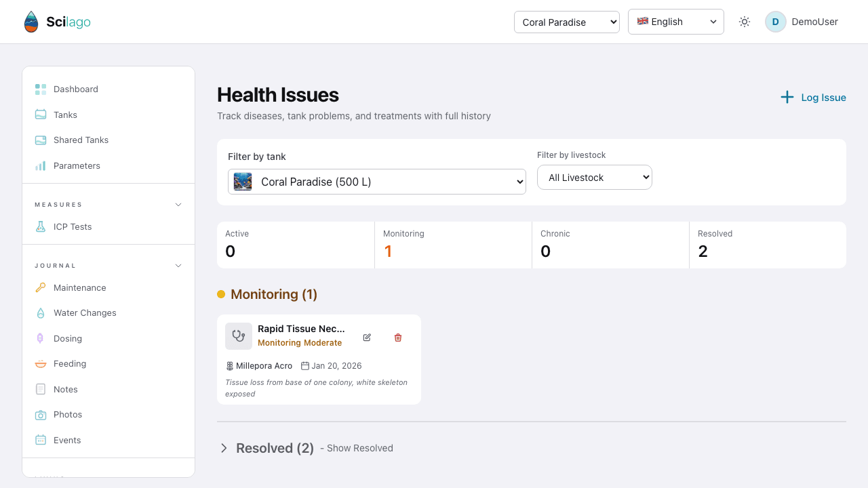This screenshot has height=488, width=868.
Task: Toggle the light/dark theme sun icon
Action: click(x=745, y=22)
